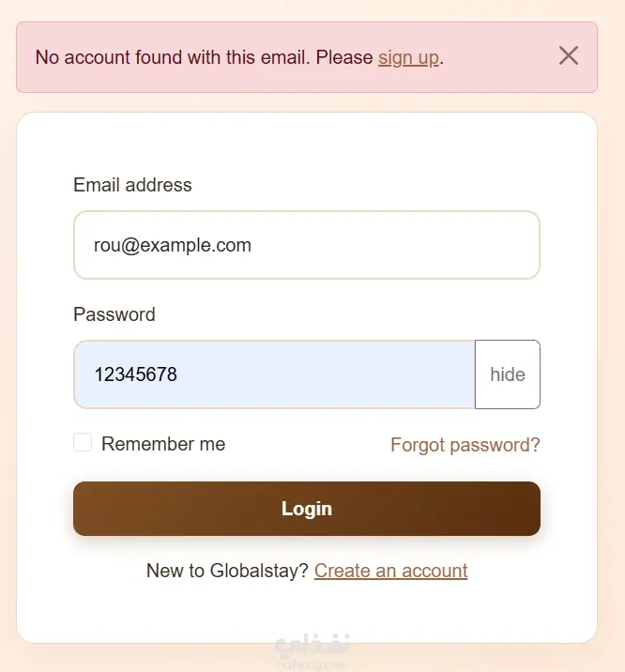Click the Remember me label text
Screen dimensions: 625x672
click(163, 444)
